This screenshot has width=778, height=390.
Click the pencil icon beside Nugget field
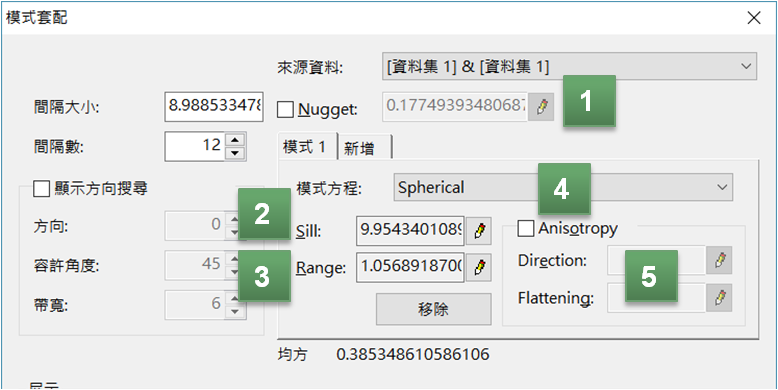click(x=541, y=107)
